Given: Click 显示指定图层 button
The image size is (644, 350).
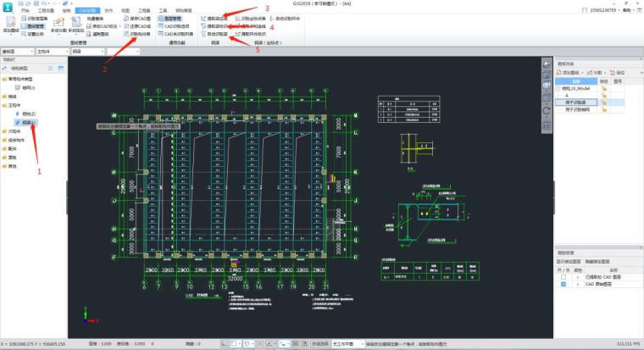Looking at the screenshot, I should click(x=570, y=263).
